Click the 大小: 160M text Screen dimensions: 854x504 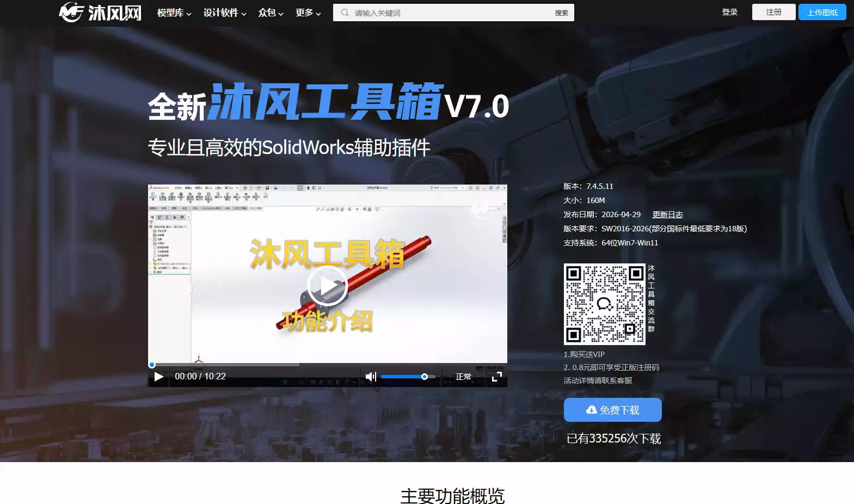tap(584, 200)
